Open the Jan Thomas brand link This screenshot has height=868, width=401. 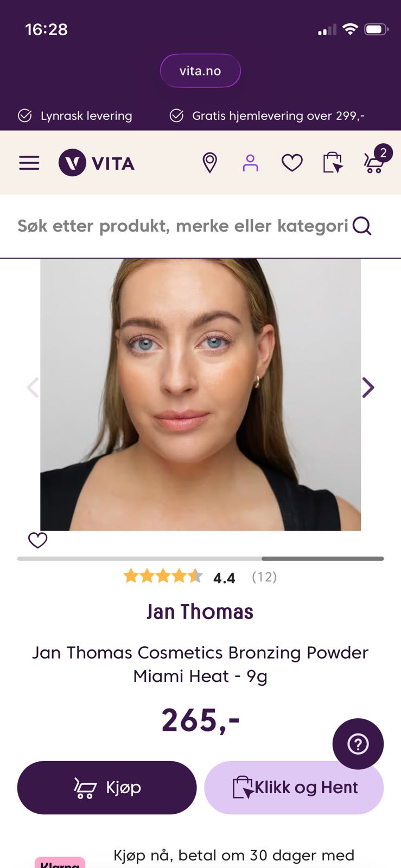pyautogui.click(x=200, y=612)
